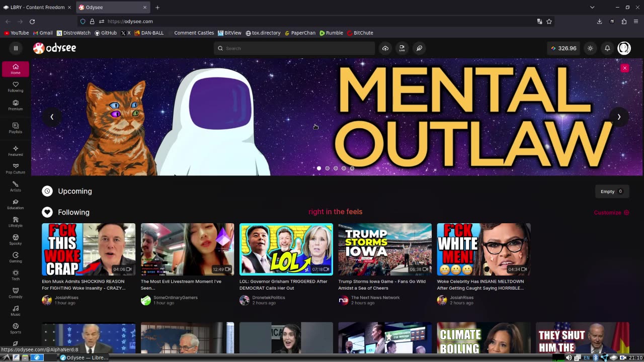The image size is (644, 362).
Task: Open DronetekPolitics channel link
Action: (269, 297)
